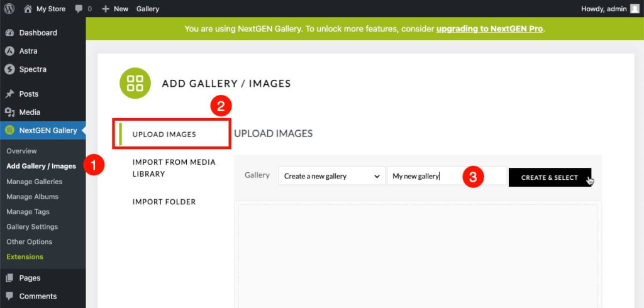Open the Pages menu label
The image size is (644, 308).
click(x=30, y=278)
